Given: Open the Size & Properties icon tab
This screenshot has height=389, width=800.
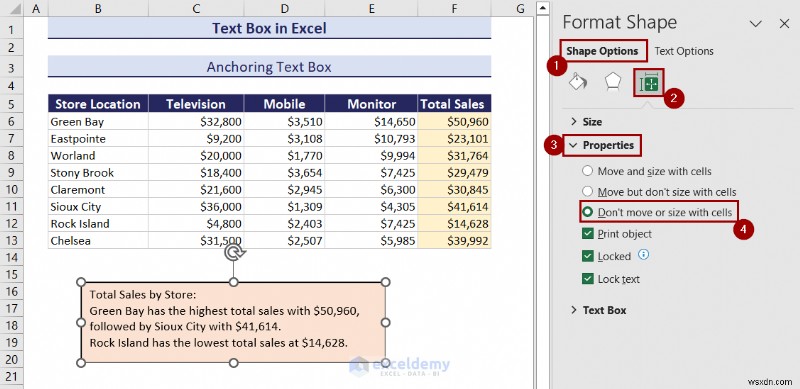Looking at the screenshot, I should (x=649, y=83).
